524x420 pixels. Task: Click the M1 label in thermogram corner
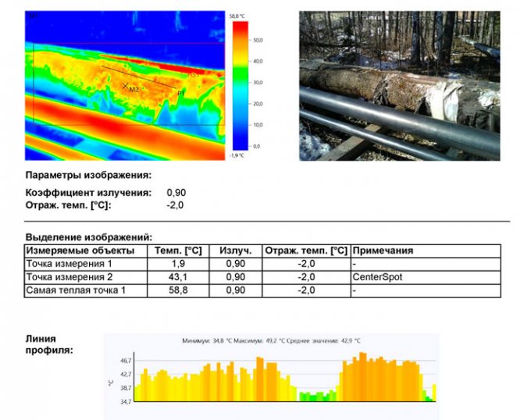(x=32, y=16)
